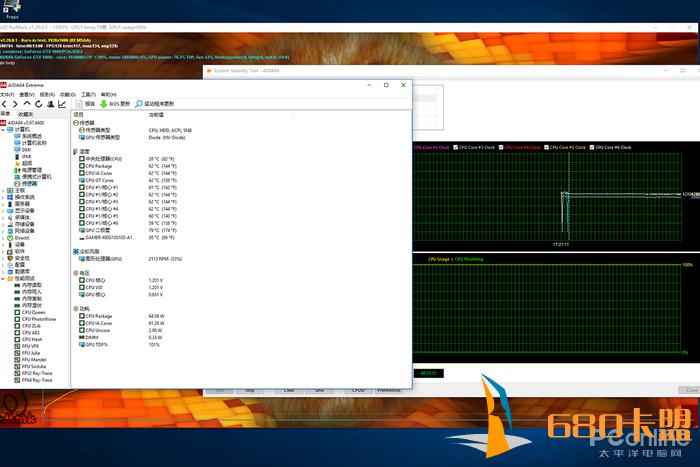
Task: Click the 当前值 column header
Action: click(x=220, y=115)
